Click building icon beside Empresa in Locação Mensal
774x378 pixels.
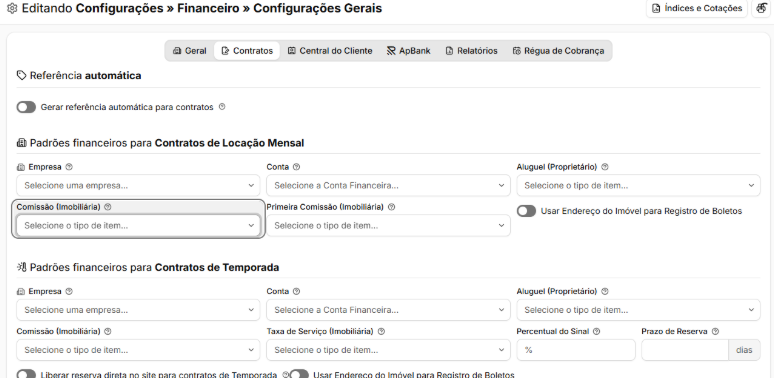21,167
